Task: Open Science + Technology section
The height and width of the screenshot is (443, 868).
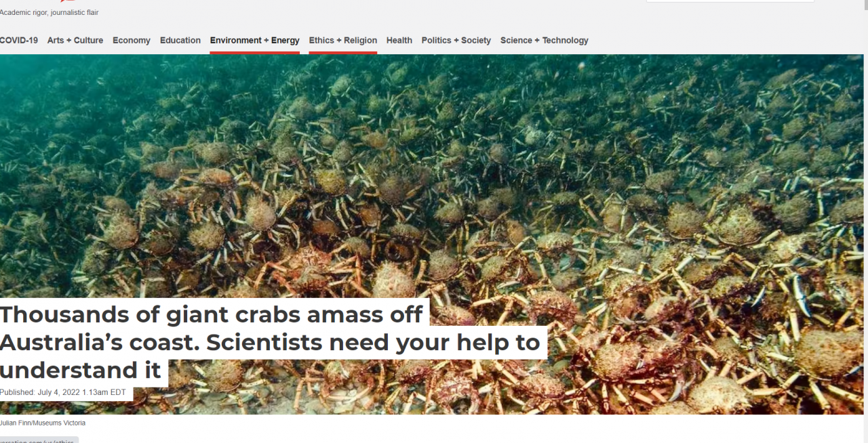Action: coord(545,41)
